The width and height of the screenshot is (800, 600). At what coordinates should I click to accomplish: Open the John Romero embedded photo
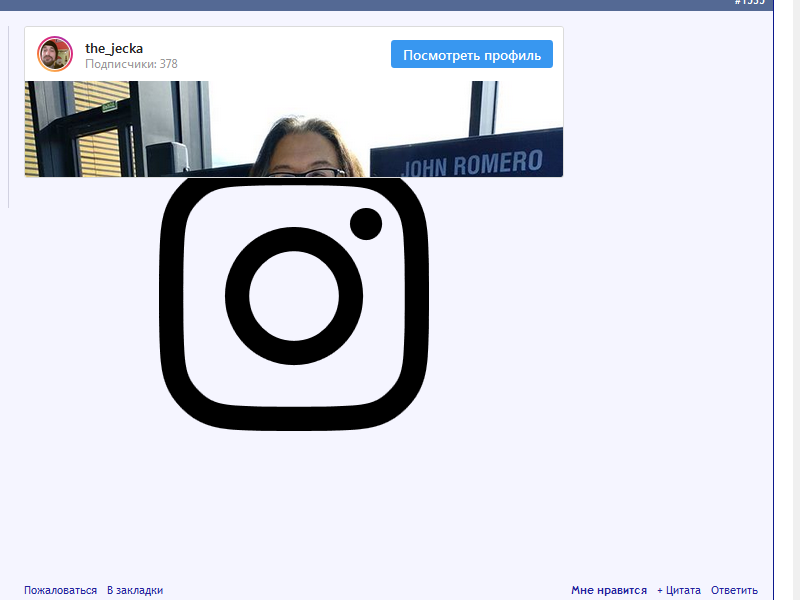tap(294, 129)
